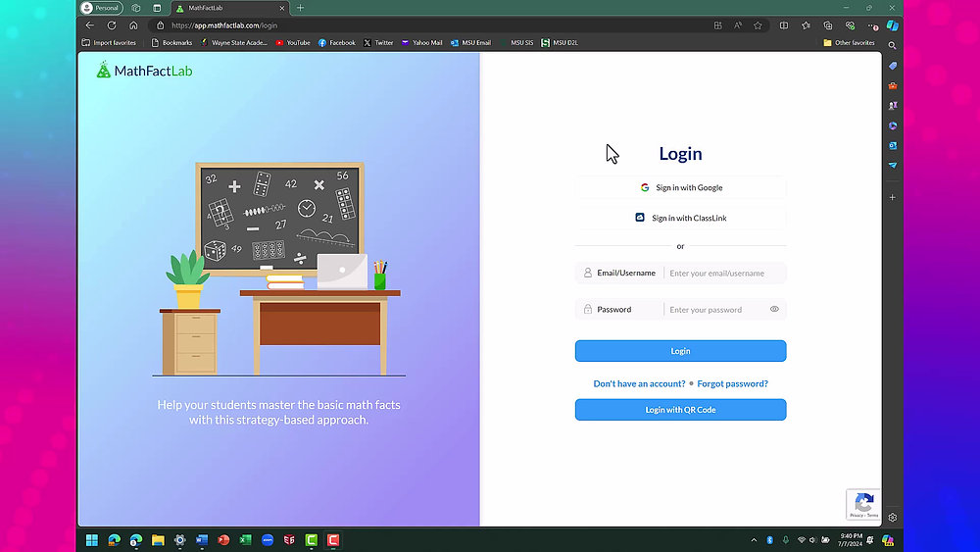
Task: Click the sidebar Search icon
Action: pos(893,46)
